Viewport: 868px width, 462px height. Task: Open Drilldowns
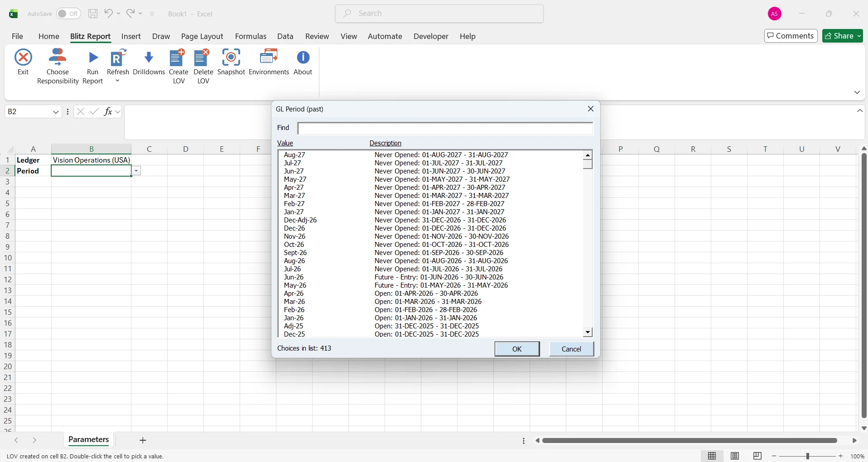click(149, 63)
